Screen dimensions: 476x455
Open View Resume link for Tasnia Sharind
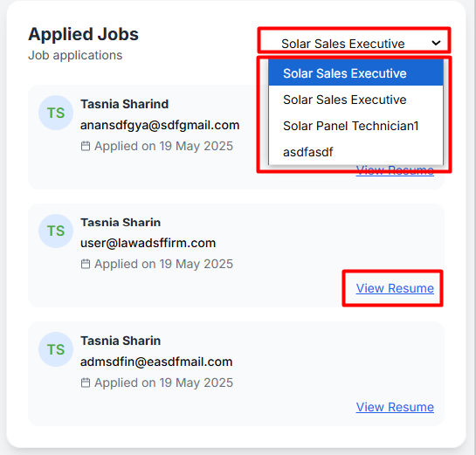(x=395, y=170)
